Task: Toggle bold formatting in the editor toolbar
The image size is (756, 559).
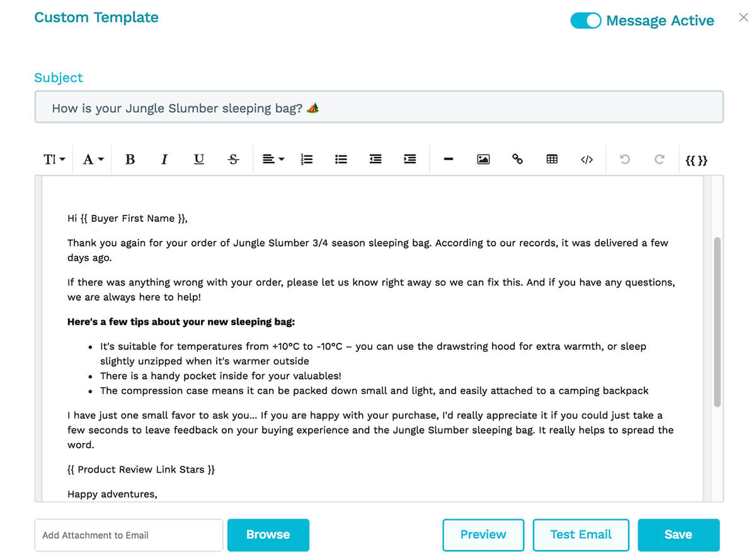Action: coord(130,159)
